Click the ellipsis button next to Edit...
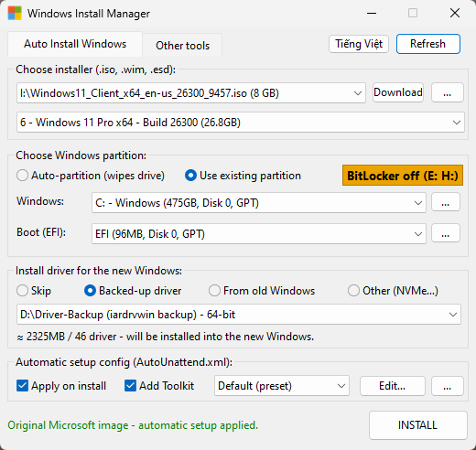This screenshot has height=450, width=476. point(448,386)
